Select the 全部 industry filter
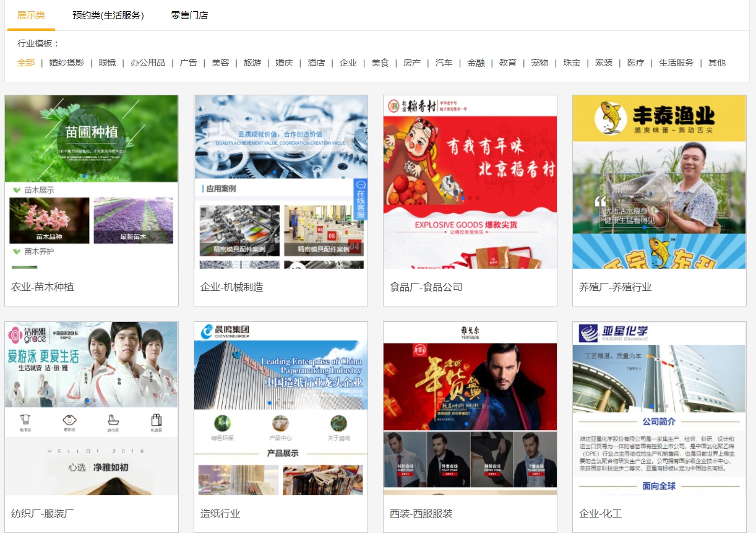756x533 pixels. [26, 63]
